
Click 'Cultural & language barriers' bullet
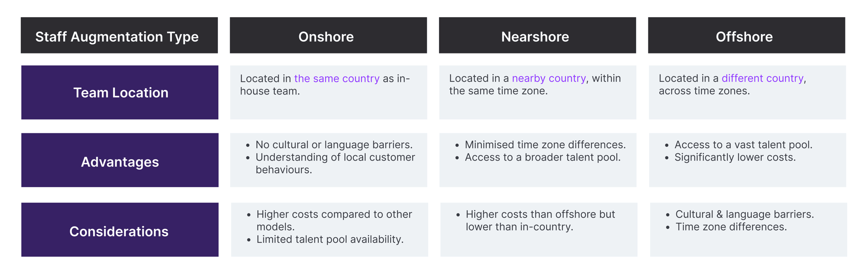(744, 214)
